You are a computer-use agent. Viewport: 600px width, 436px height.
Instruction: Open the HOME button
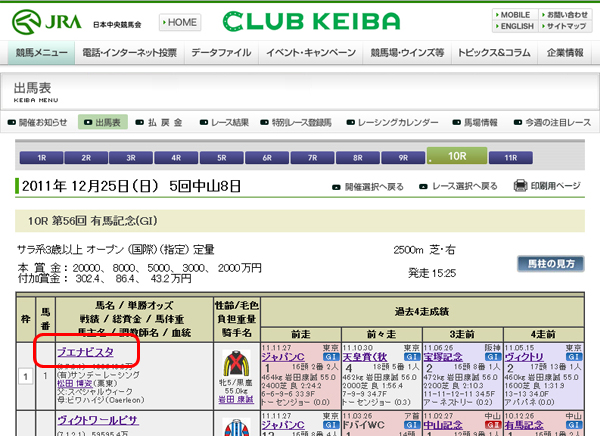[180, 23]
